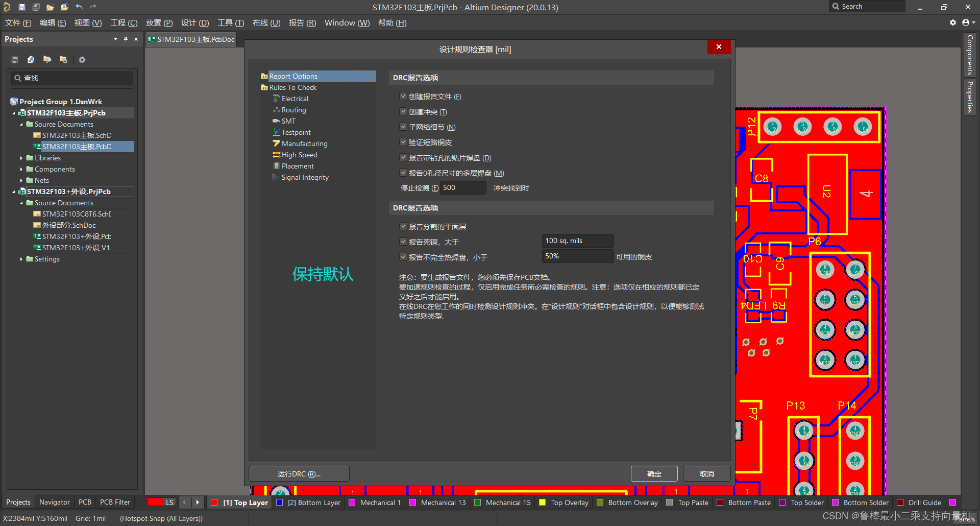Open the application settings gear icon
The width and height of the screenshot is (980, 526).
click(x=952, y=22)
